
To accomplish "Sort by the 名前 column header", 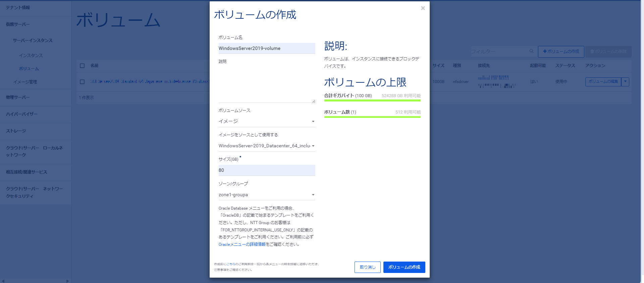I will 94,66.
